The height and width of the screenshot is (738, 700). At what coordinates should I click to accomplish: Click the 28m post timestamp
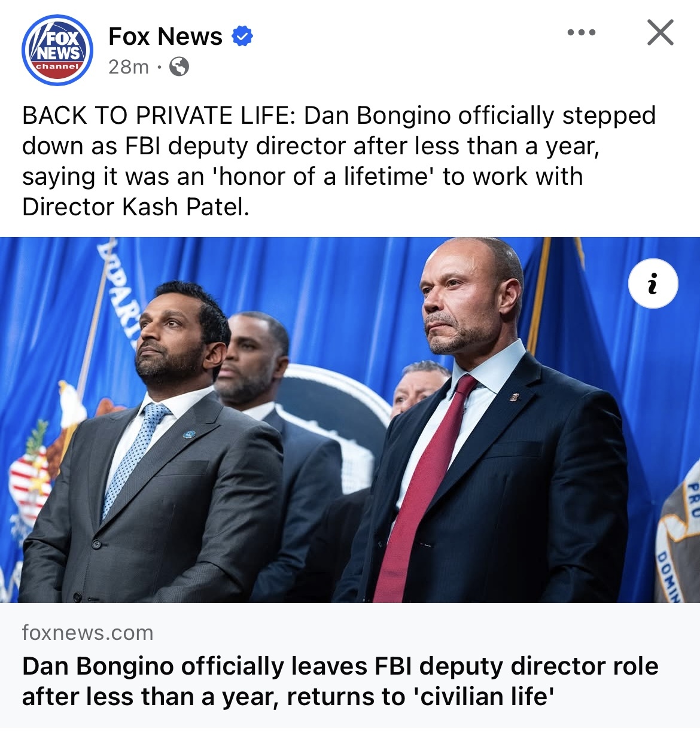click(x=129, y=66)
